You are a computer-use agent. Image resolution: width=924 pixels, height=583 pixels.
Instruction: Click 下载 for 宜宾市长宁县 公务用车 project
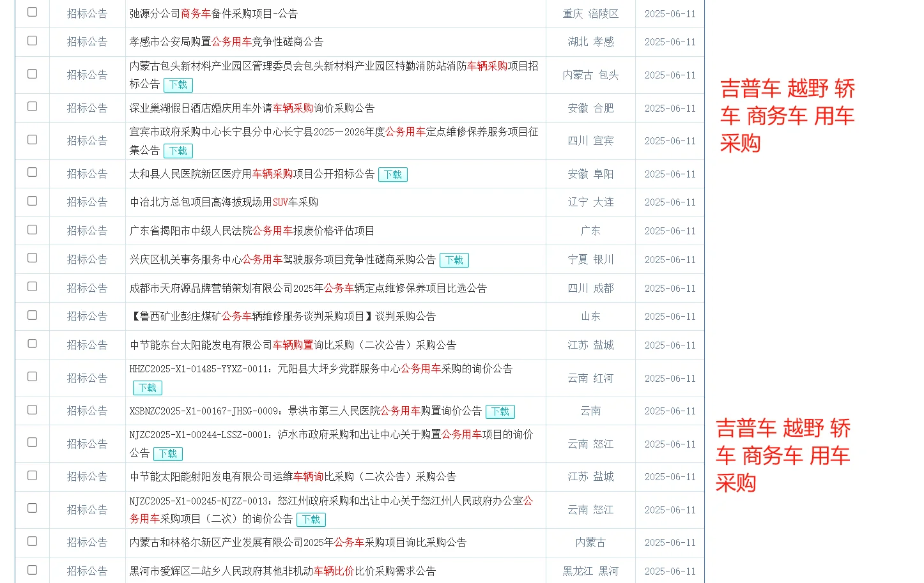pyautogui.click(x=178, y=151)
